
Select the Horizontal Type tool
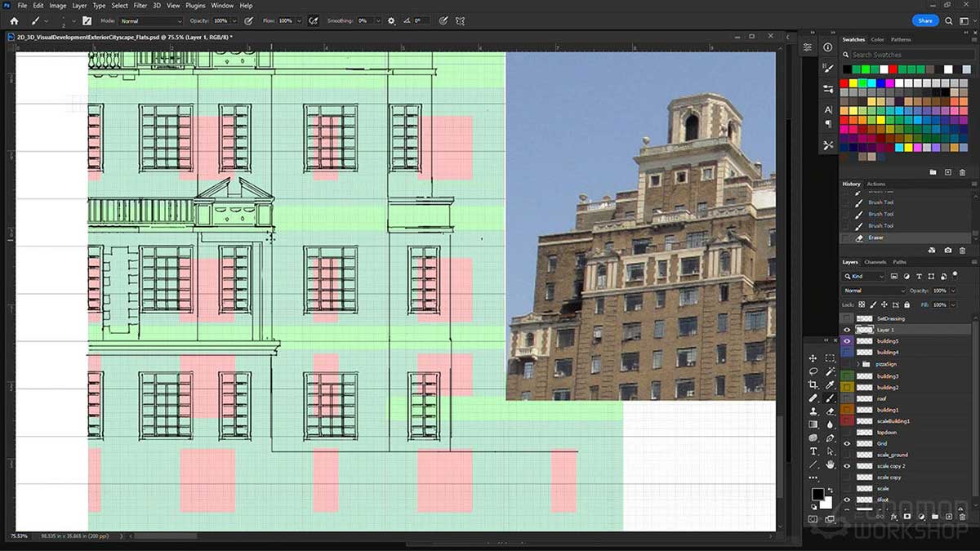[813, 451]
